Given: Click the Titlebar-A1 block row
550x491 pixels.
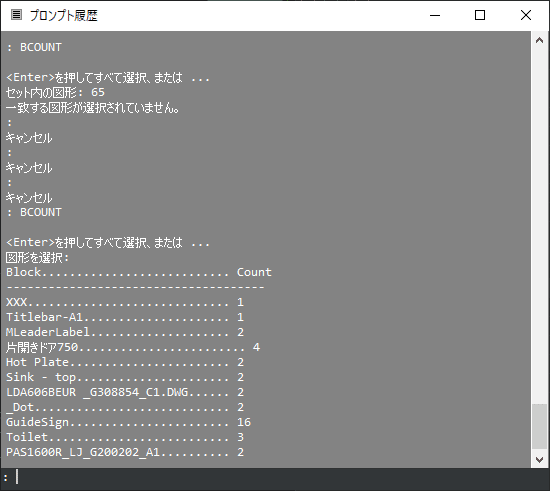Looking at the screenshot, I should pyautogui.click(x=125, y=317).
